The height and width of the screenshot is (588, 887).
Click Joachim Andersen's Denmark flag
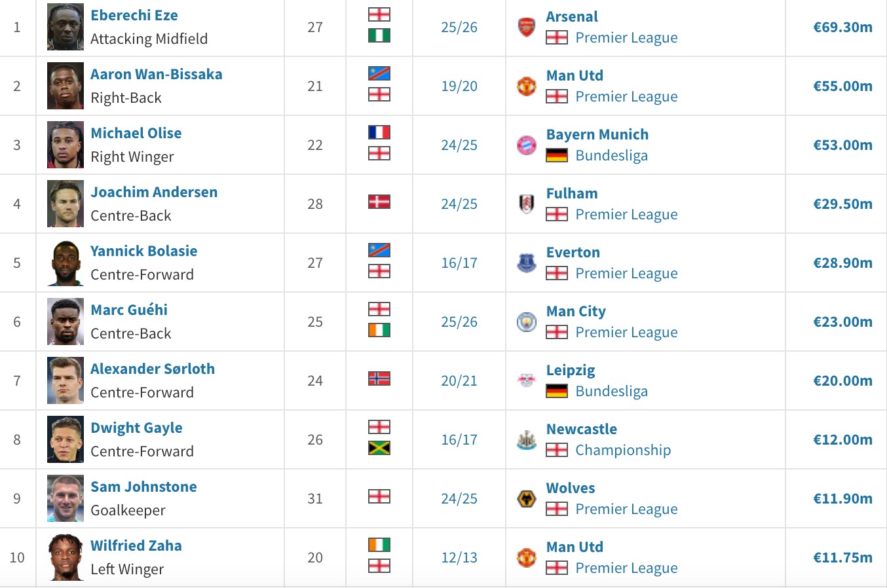point(379,202)
